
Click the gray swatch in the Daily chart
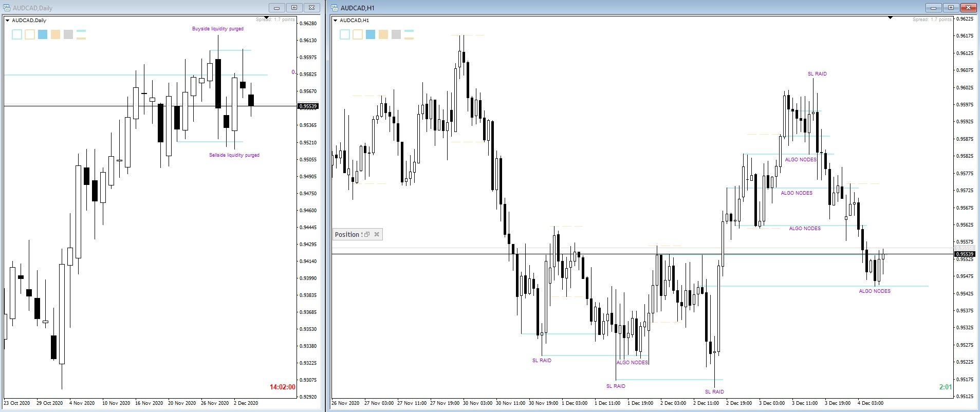(68, 34)
